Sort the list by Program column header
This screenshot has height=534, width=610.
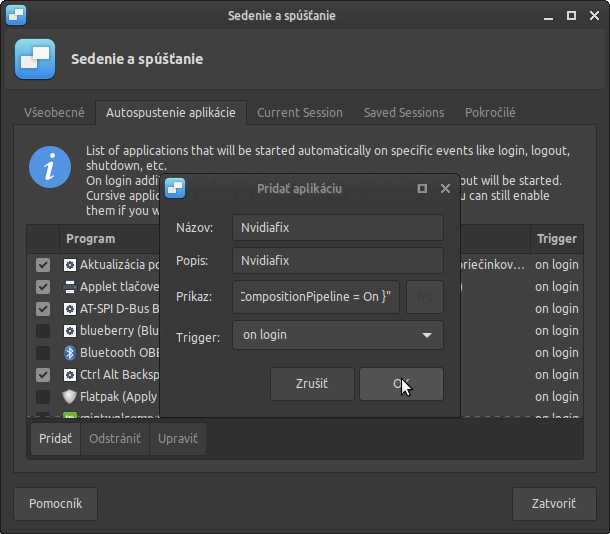(x=91, y=239)
